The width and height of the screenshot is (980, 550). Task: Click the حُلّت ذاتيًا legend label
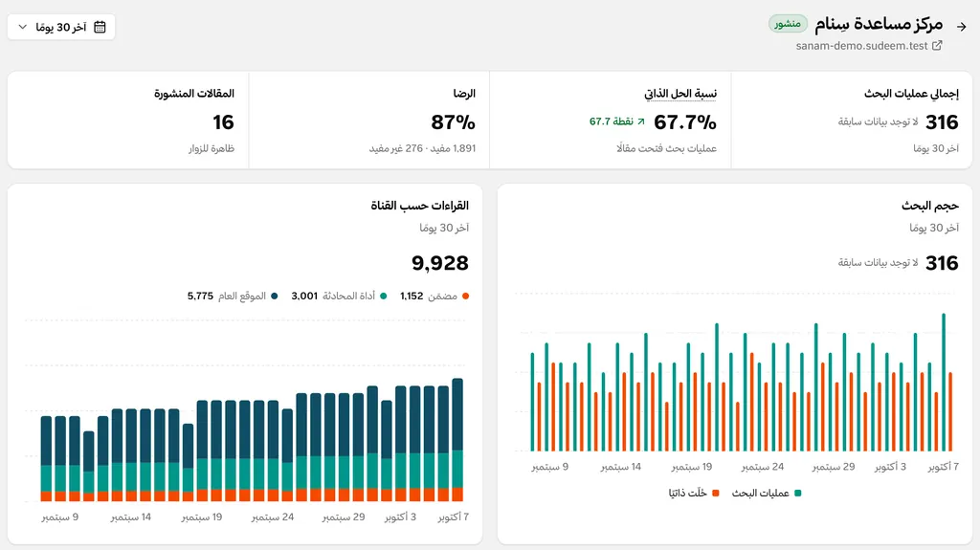687,494
